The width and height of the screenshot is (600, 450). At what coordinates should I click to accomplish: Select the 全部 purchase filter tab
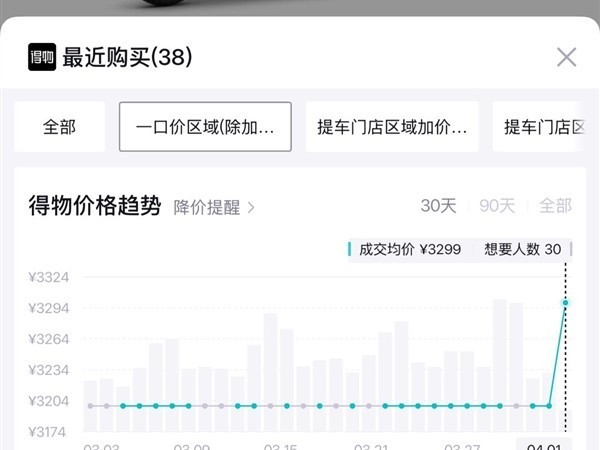pyautogui.click(x=59, y=127)
